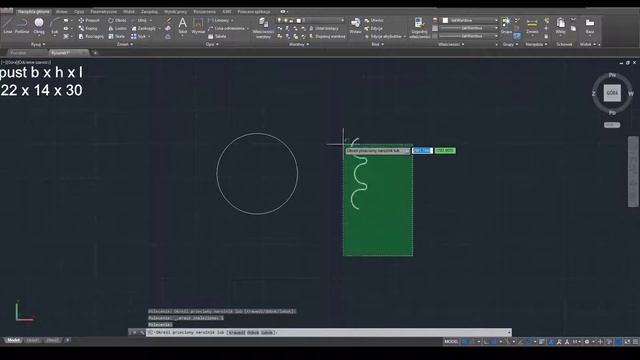This screenshot has height=360, width=640.
Task: Click the GÓRA face on the ViewCube
Action: tap(612, 93)
